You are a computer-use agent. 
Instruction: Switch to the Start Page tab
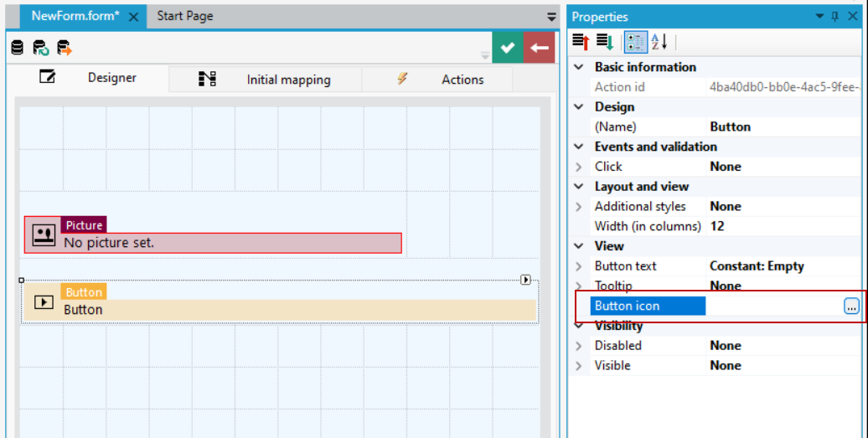pos(185,16)
